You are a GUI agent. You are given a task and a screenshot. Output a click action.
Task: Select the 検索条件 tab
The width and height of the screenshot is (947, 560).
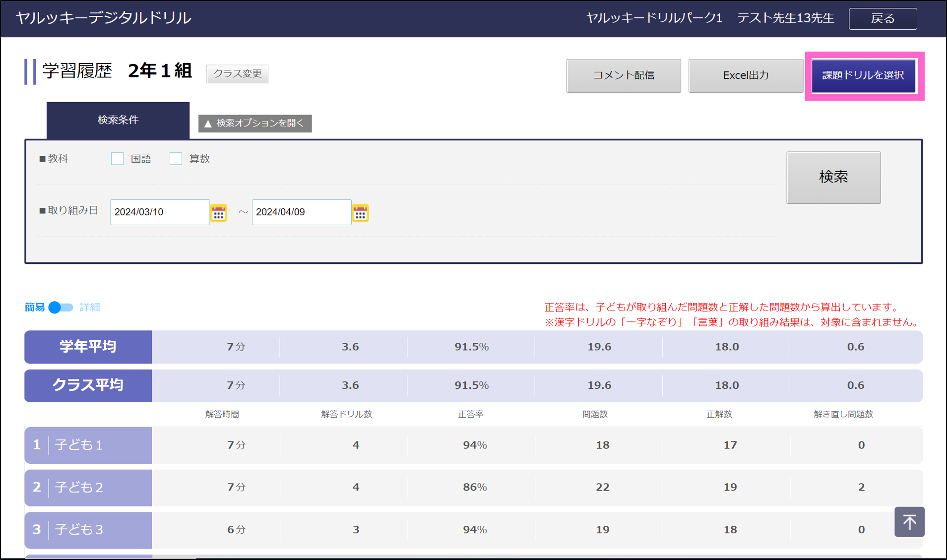[118, 120]
